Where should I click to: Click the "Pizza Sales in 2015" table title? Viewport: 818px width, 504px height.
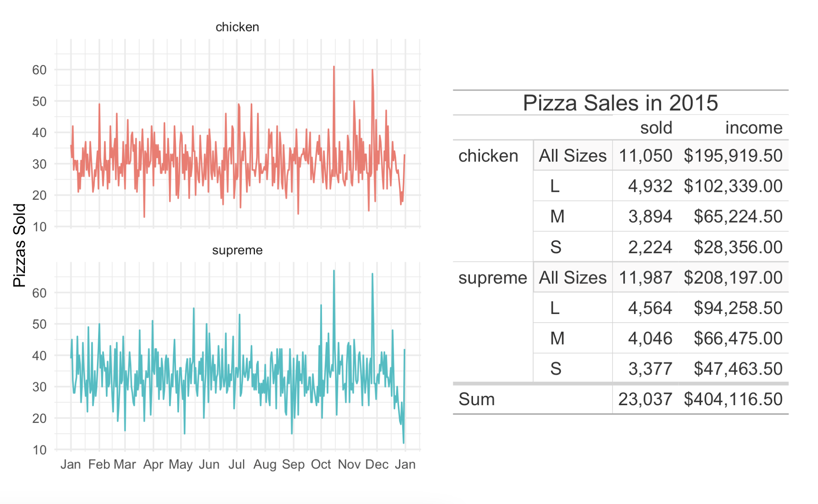coord(620,103)
